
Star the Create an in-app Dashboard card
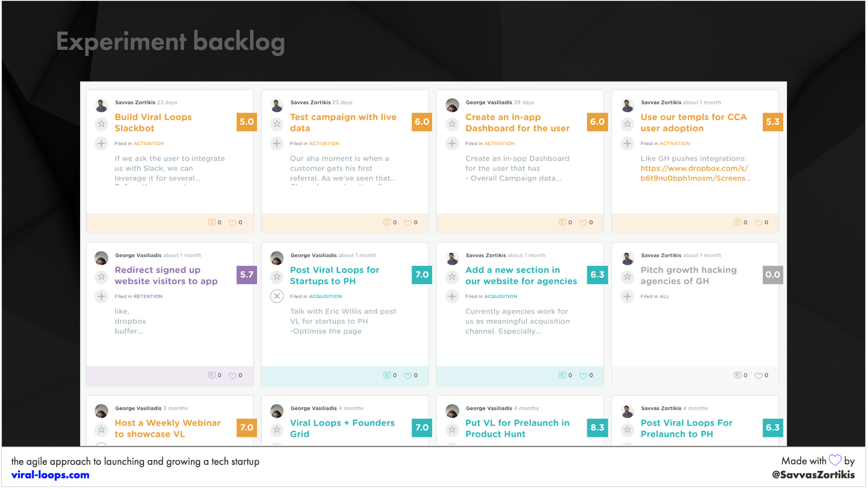tap(452, 124)
